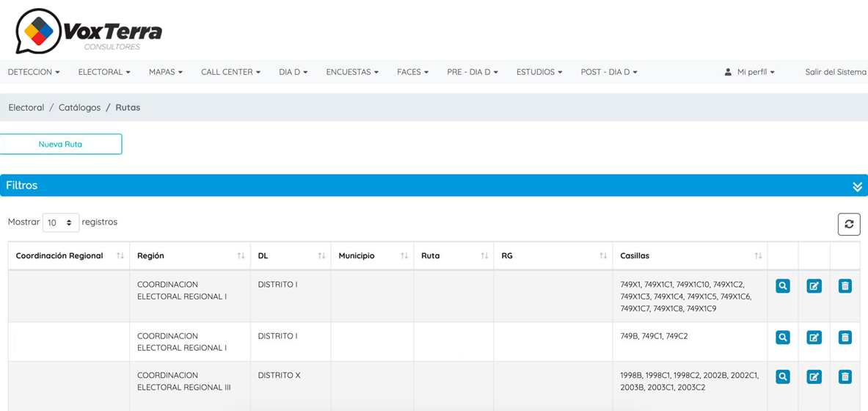Delete the first route with 749X1 casillas

click(845, 285)
